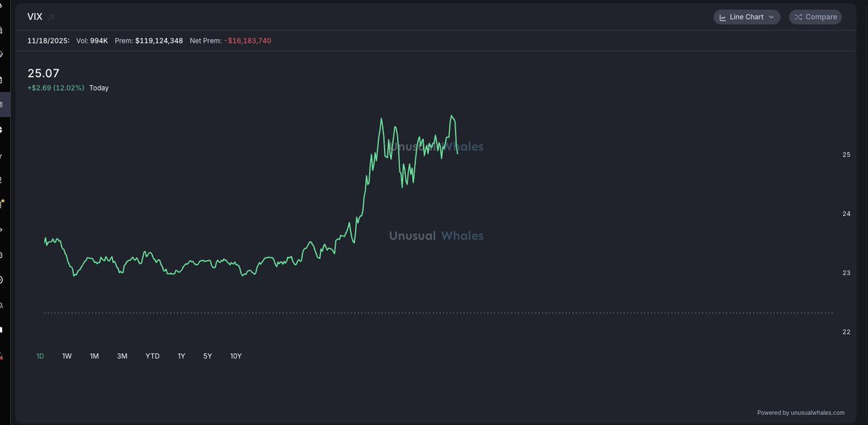This screenshot has height=425, width=868.
Task: Switch chart to YTD range
Action: pyautogui.click(x=153, y=356)
